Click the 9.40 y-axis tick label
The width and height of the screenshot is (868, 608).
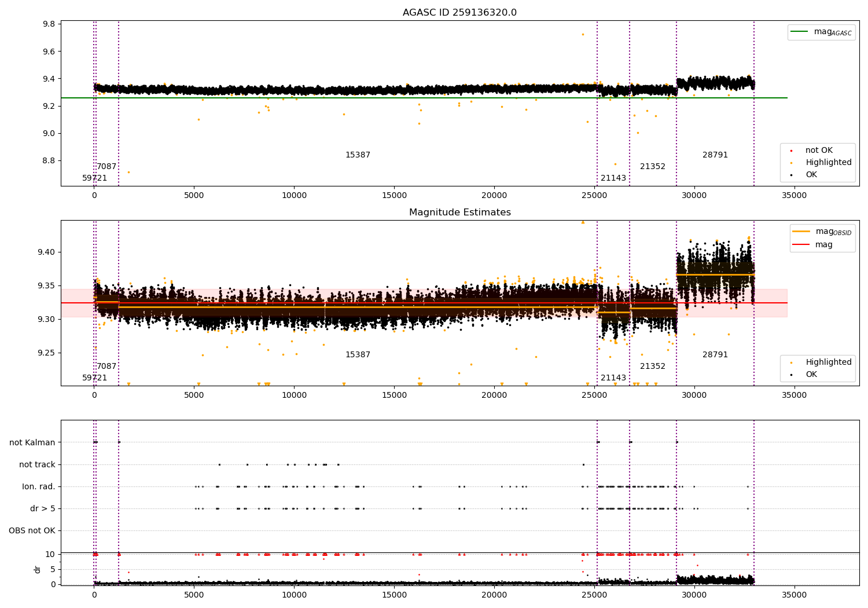(x=47, y=252)
